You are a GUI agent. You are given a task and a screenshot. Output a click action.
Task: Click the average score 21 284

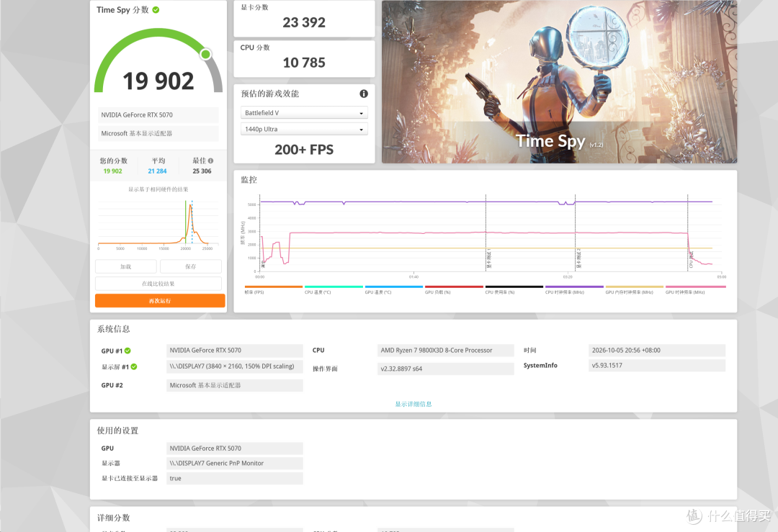click(157, 171)
